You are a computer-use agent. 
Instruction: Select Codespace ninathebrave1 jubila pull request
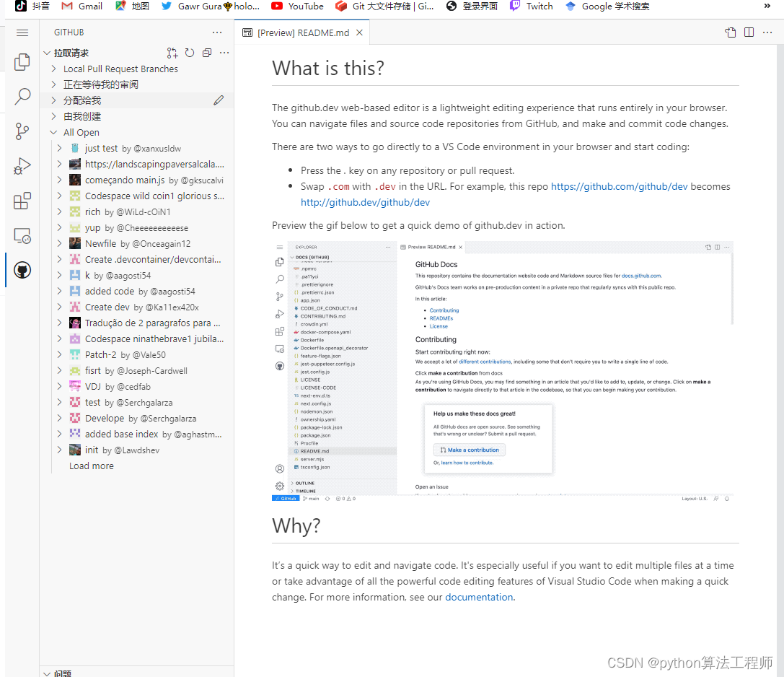136,339
